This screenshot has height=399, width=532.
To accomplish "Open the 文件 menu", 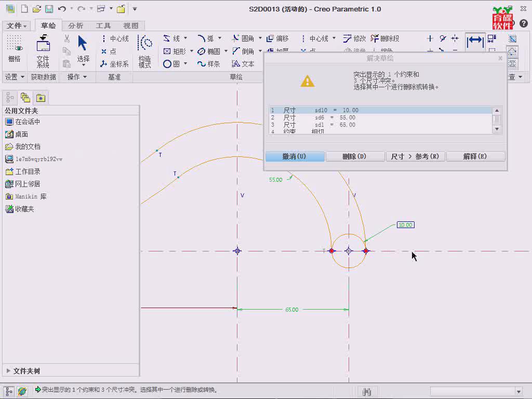I will point(16,26).
